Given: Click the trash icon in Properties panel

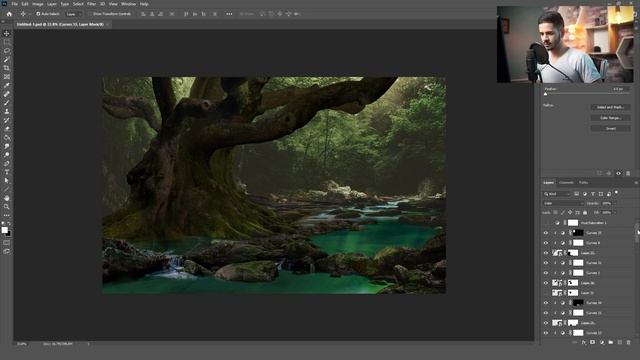Looking at the screenshot, I should point(628,173).
